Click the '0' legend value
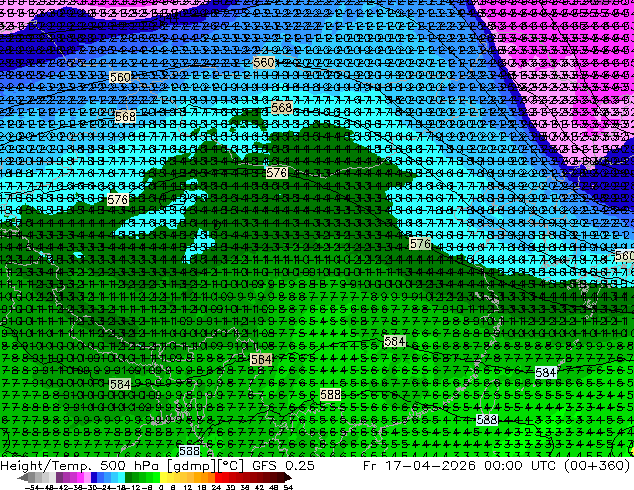The height and width of the screenshot is (490, 634). click(x=161, y=487)
